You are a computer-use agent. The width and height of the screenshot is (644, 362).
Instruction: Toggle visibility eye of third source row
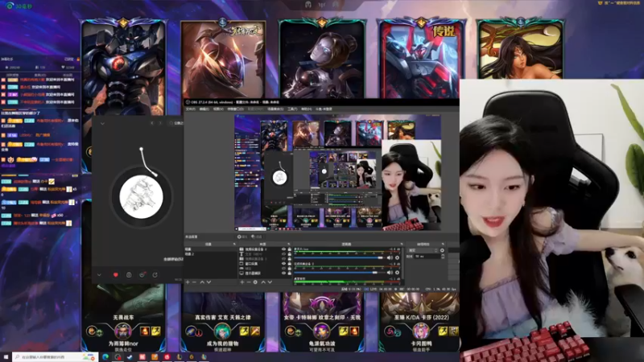point(283,259)
